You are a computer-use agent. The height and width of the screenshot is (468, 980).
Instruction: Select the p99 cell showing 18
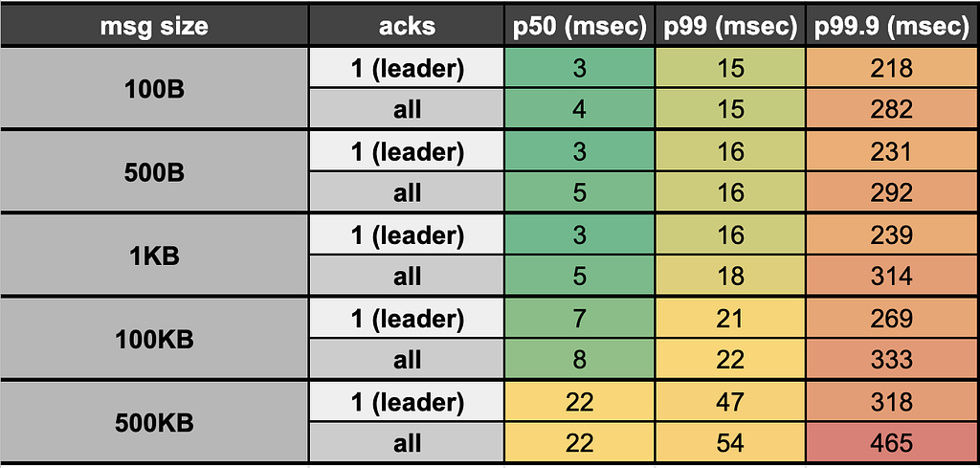[x=730, y=277]
